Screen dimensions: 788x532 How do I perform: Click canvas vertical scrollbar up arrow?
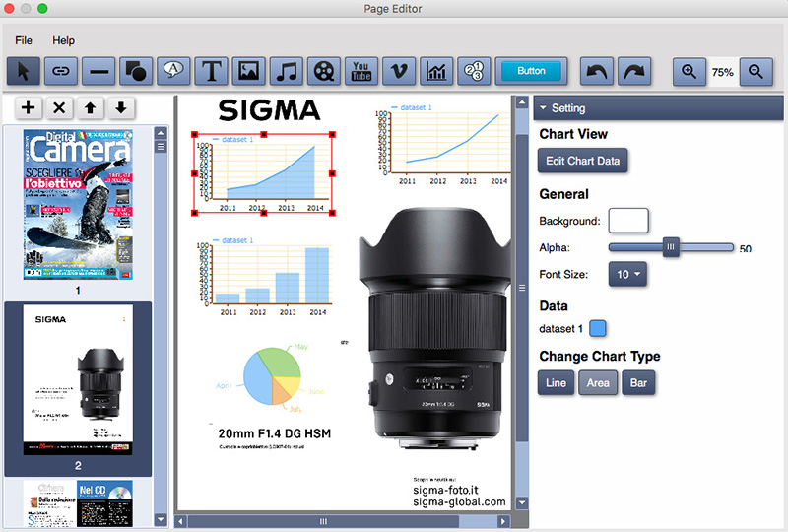point(522,102)
